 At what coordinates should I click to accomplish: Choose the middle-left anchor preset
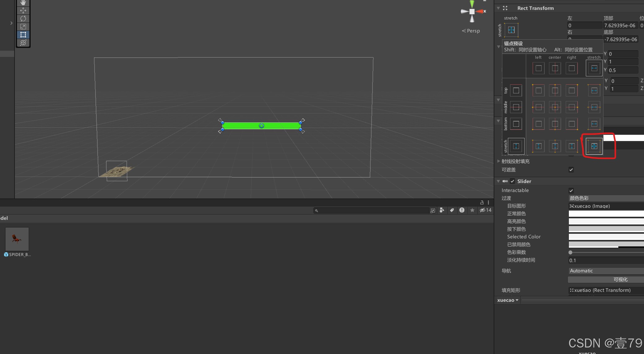(539, 107)
